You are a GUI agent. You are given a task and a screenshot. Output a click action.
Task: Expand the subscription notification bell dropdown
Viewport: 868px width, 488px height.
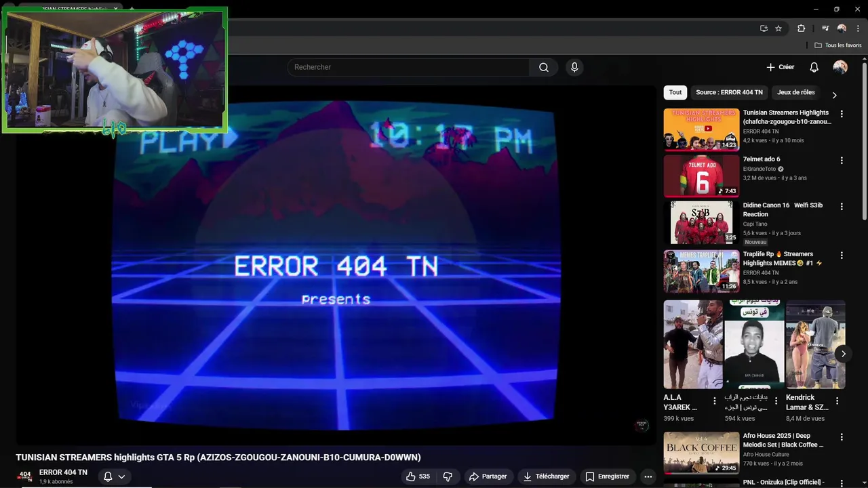113,476
